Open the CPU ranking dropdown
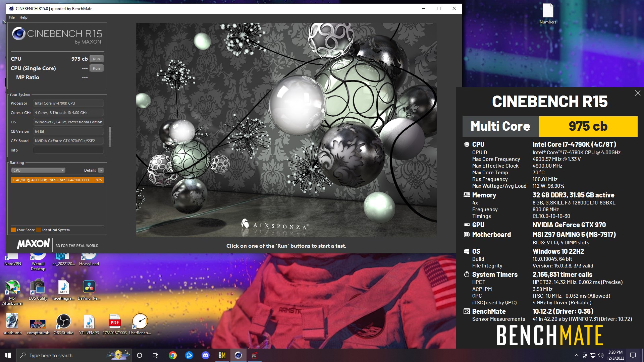Viewport: 644px width, 362px height. [38, 170]
